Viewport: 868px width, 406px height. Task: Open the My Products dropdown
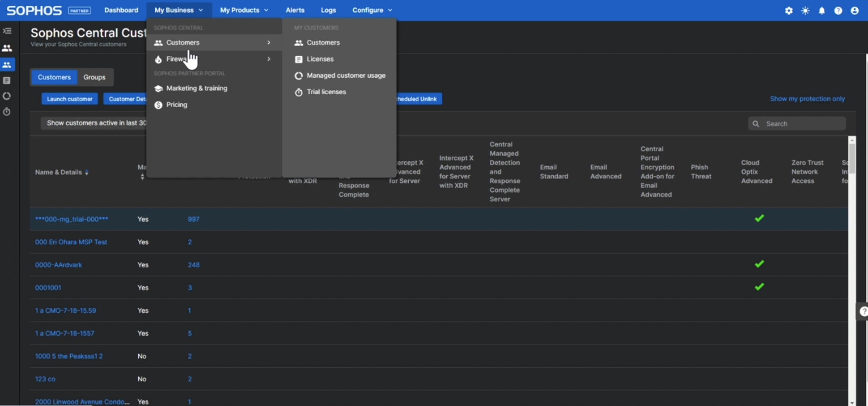(244, 10)
